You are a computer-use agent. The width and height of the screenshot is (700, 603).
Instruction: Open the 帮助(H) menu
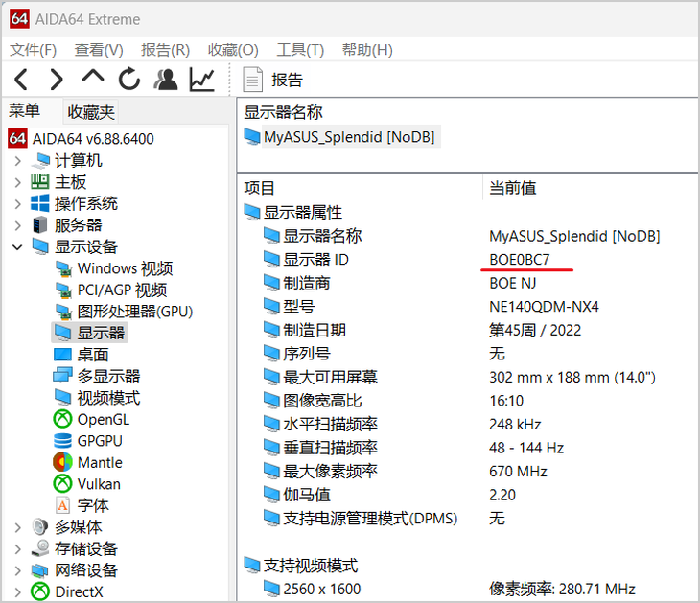[367, 50]
